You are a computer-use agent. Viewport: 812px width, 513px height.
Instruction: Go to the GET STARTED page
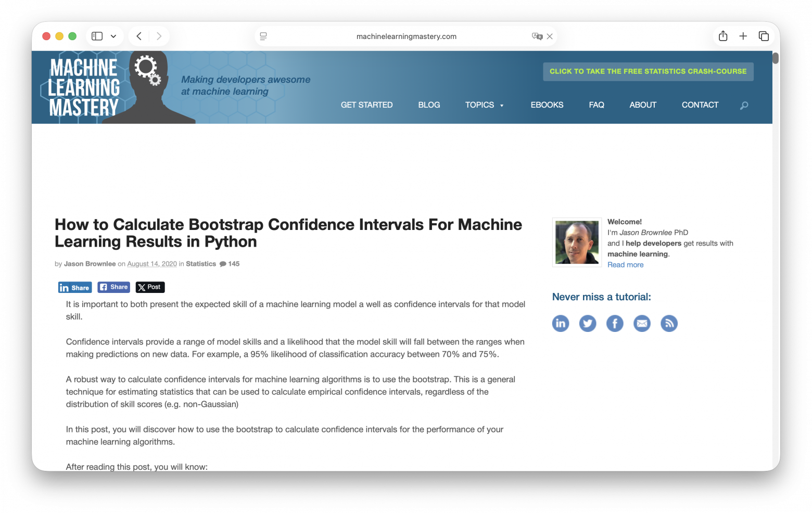(366, 105)
